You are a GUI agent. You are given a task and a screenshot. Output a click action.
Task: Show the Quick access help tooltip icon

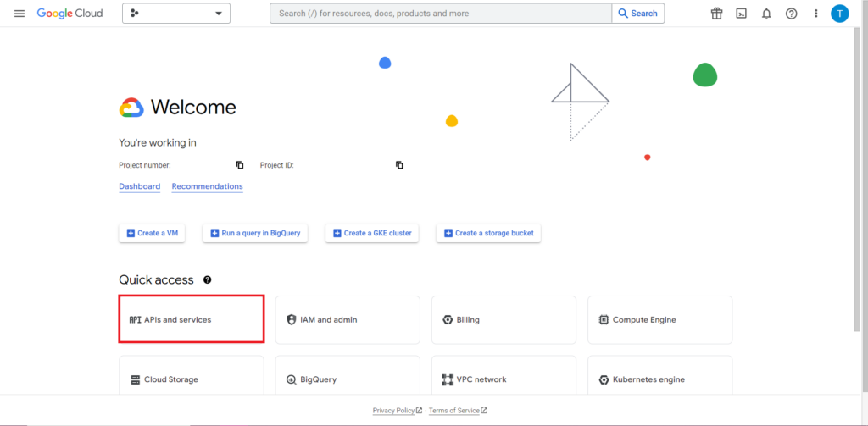tap(208, 279)
